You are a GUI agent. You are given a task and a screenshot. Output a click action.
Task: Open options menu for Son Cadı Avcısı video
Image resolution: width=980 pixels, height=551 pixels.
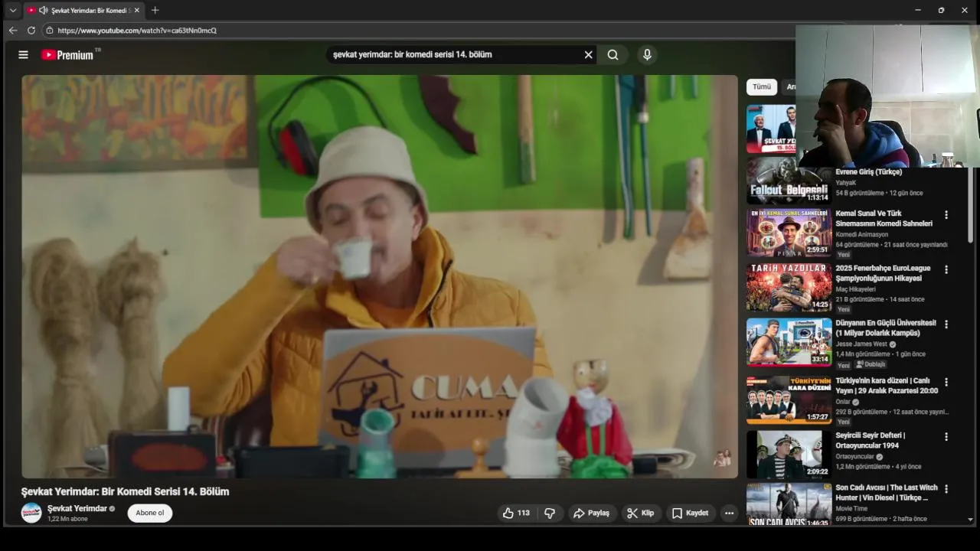point(946,488)
